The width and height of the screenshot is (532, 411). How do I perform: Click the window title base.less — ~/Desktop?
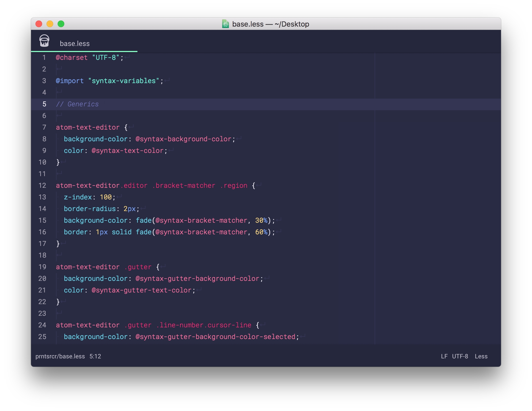tap(270, 24)
